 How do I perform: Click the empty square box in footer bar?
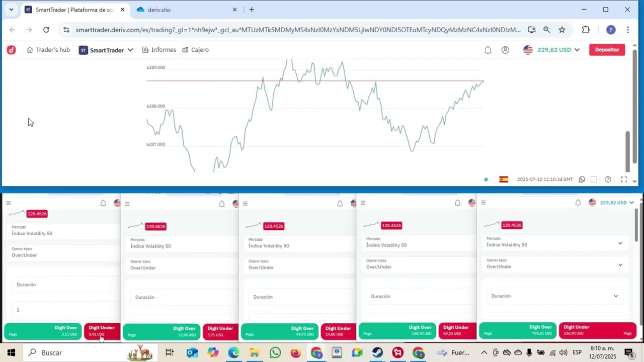pyautogui.click(x=594, y=179)
